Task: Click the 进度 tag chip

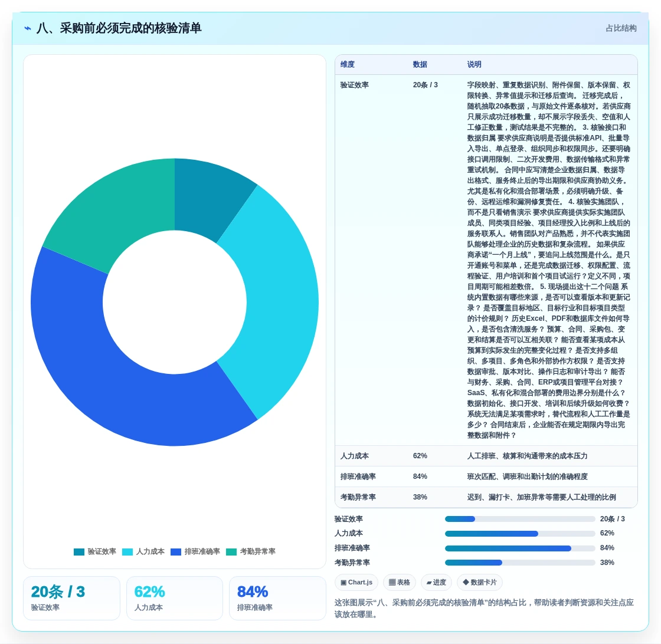Action: 436,583
